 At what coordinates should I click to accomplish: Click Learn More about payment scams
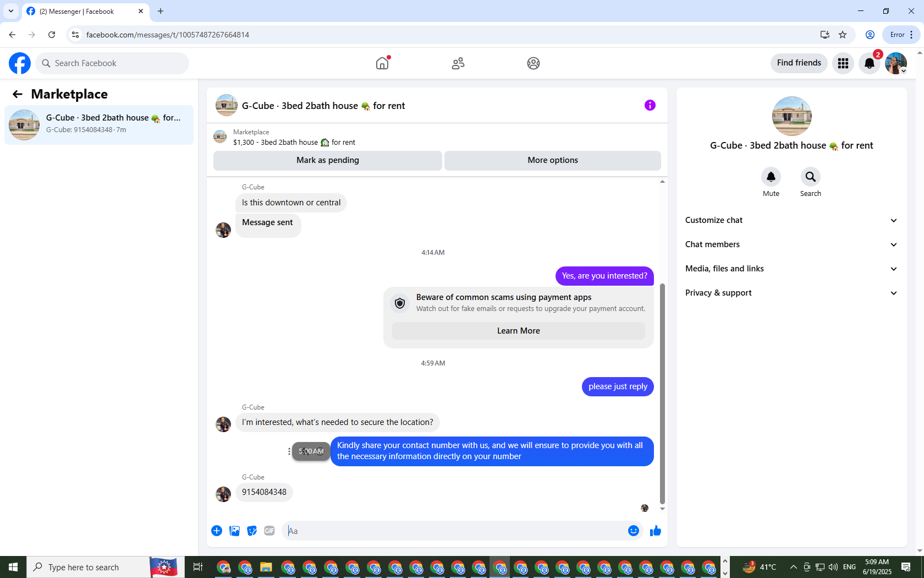tap(519, 331)
